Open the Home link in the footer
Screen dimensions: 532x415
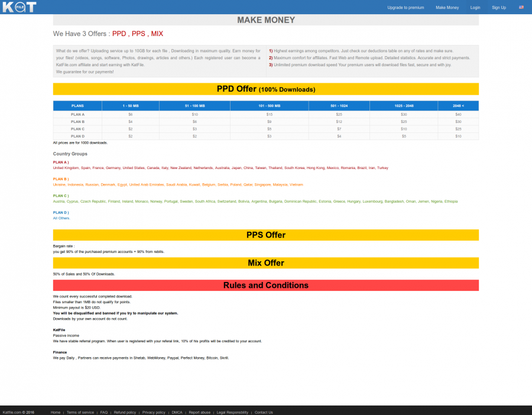[x=56, y=412]
